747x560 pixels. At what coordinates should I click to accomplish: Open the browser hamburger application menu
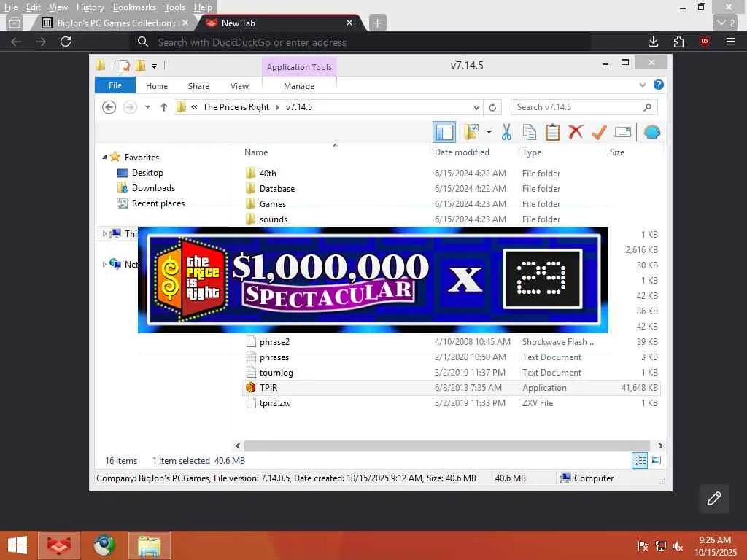click(730, 42)
